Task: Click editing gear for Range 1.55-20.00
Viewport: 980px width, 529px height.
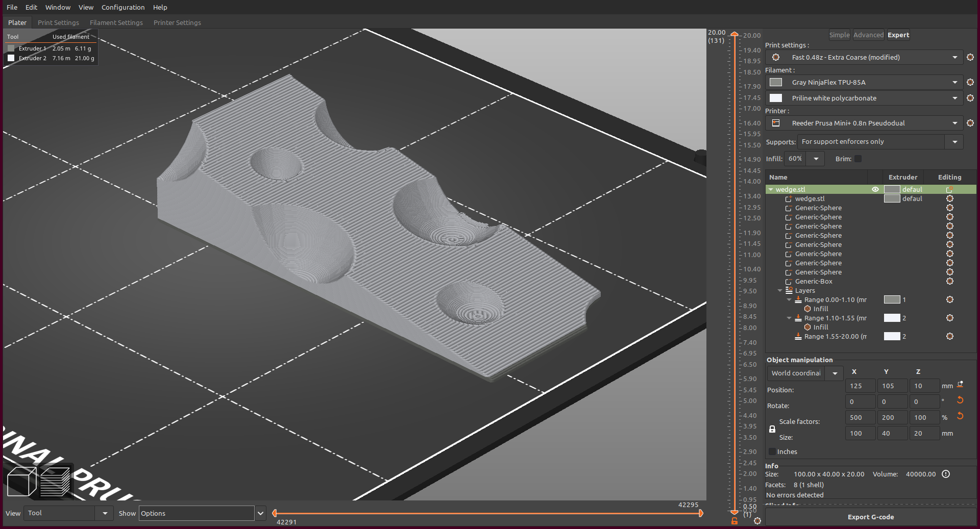Action: tap(950, 336)
